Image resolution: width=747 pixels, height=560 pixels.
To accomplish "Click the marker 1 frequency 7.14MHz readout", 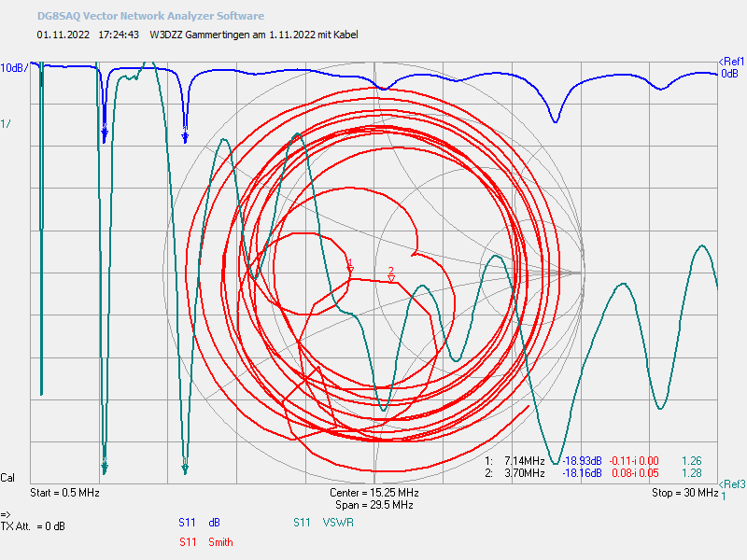I will coord(525,461).
